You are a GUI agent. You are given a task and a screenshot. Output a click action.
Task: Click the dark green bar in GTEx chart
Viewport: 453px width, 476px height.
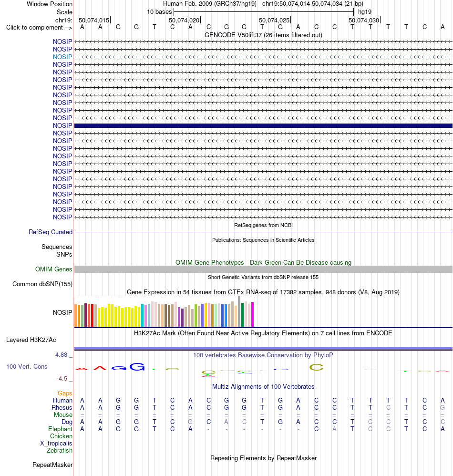242,314
